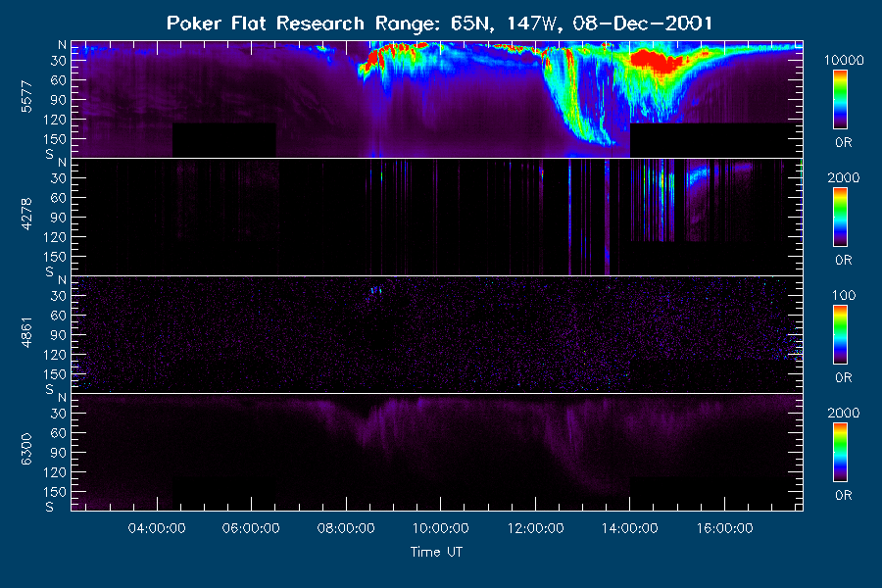The width and height of the screenshot is (882, 588).
Task: Click the 4861 panel color bar
Action: point(841,335)
